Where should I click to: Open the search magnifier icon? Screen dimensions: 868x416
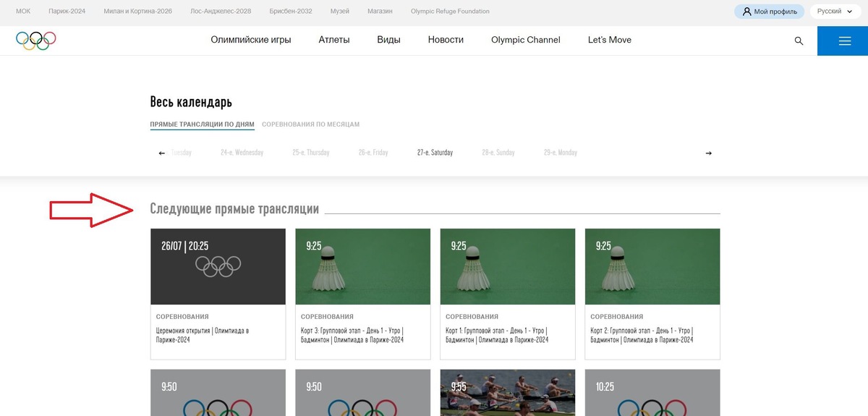pyautogui.click(x=799, y=41)
